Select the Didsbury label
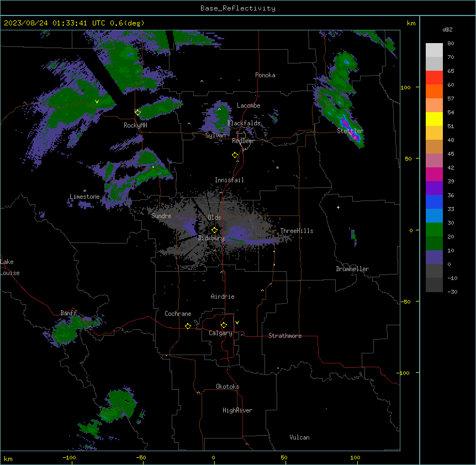The height and width of the screenshot is (465, 476). click(x=211, y=238)
